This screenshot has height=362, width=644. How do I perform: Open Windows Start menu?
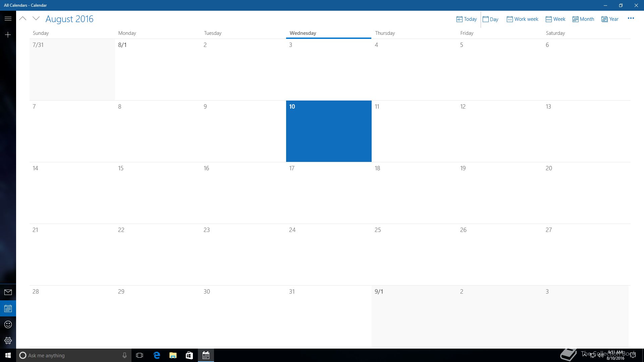8,355
